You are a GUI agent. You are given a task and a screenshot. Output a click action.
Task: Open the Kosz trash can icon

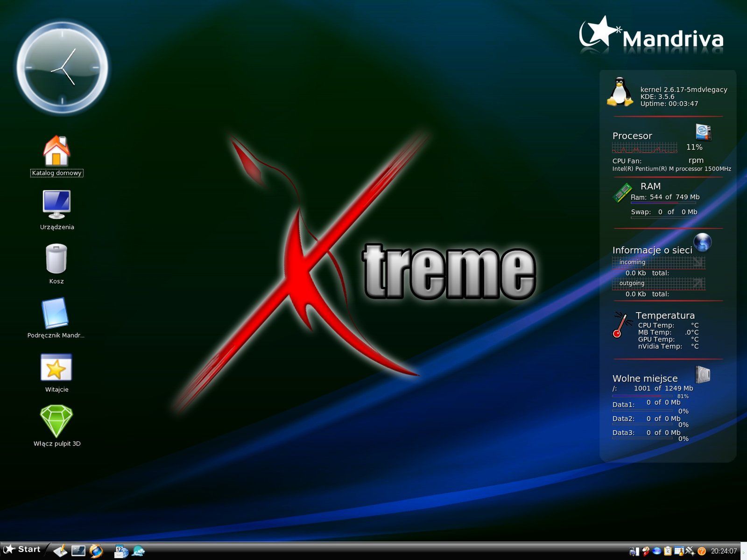coord(56,259)
